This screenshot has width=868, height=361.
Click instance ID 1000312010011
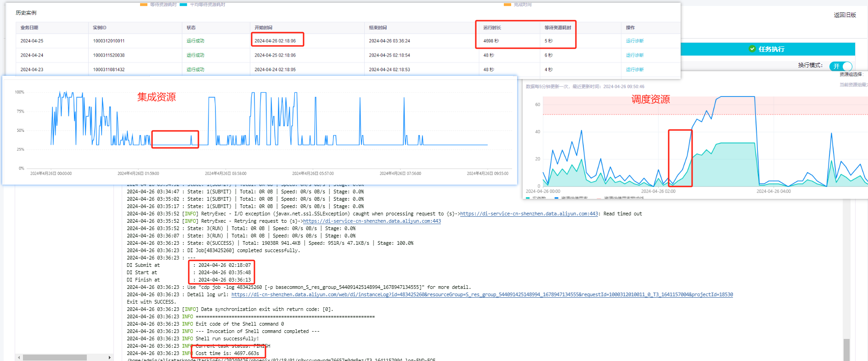coord(109,41)
